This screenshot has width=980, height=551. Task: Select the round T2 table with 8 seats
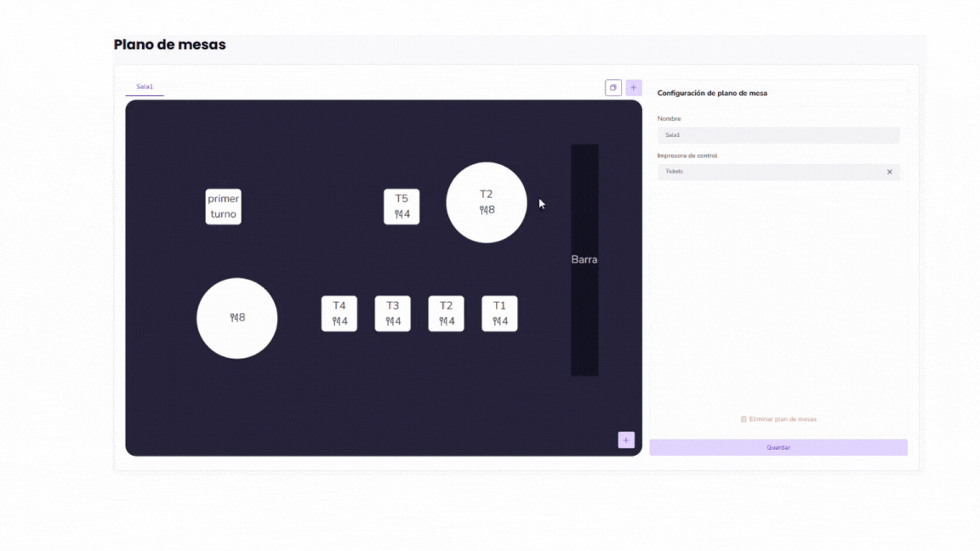click(x=487, y=202)
